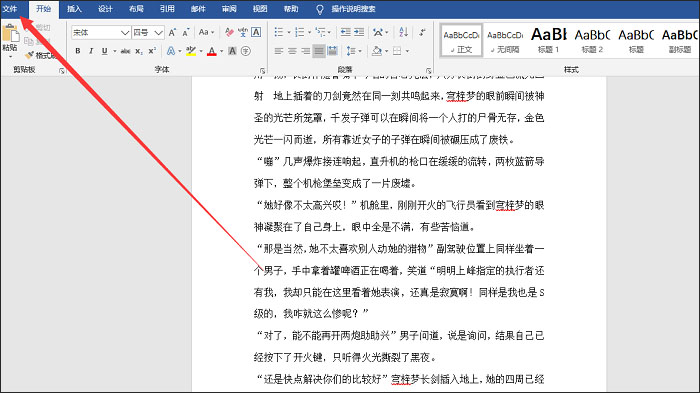Screen dimensions: 700x393
Task: Open the highlight color dropdown arrow
Action: (x=201, y=51)
